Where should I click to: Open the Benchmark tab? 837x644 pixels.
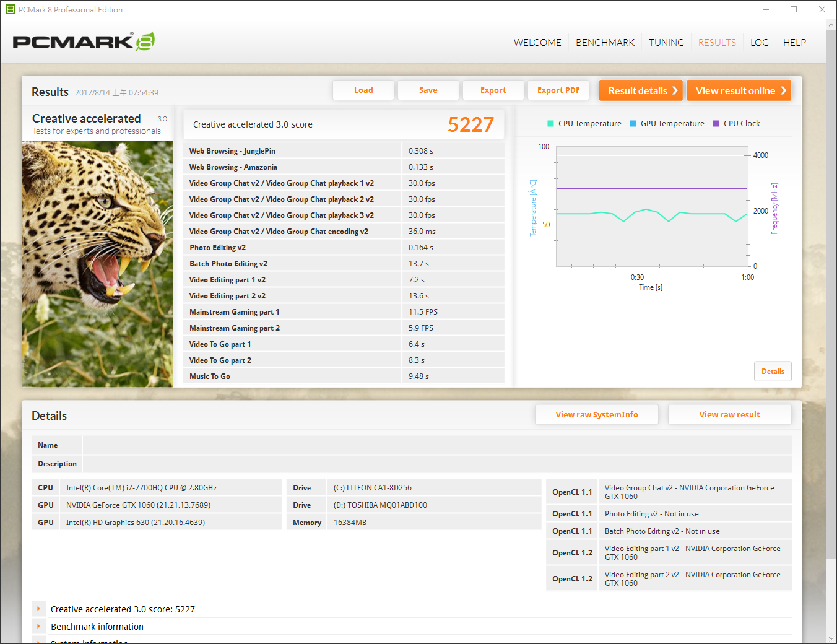605,43
